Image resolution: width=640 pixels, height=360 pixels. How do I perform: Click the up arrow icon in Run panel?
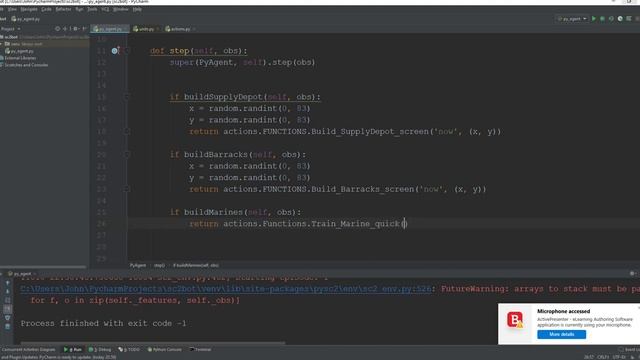pyautogui.click(x=7, y=283)
